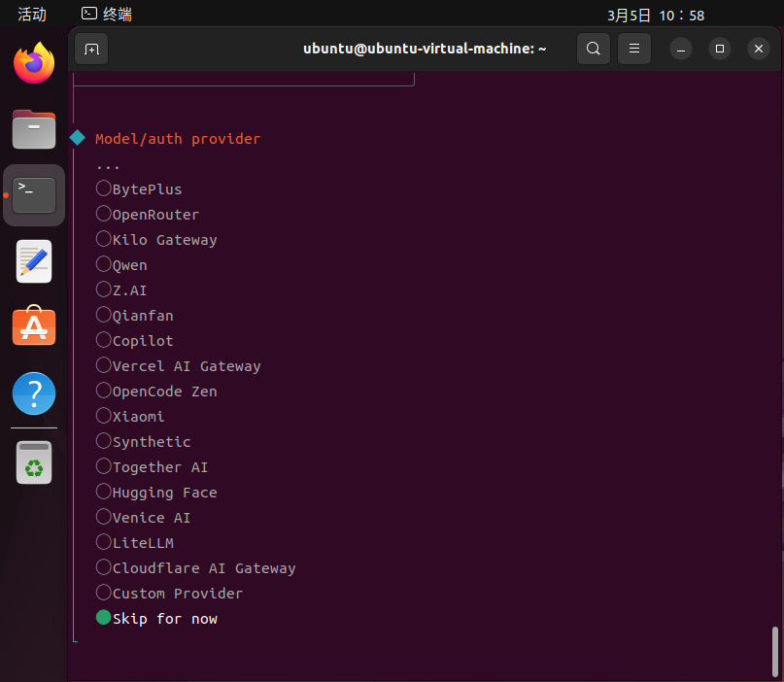Maximize the terminal window
The image size is (784, 682).
point(720,49)
